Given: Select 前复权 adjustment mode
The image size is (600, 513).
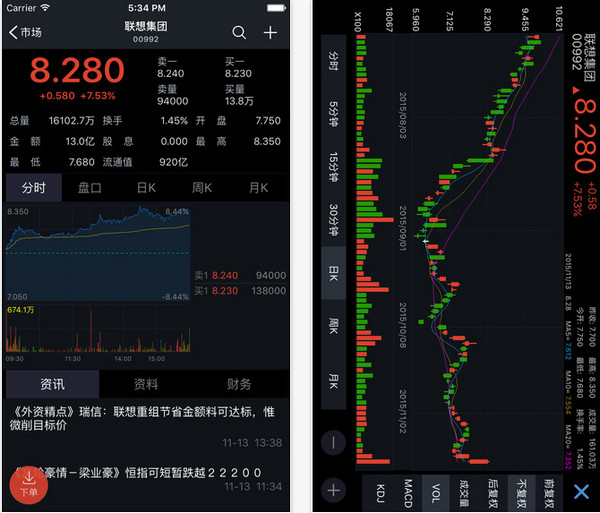Looking at the screenshot, I should (549, 493).
